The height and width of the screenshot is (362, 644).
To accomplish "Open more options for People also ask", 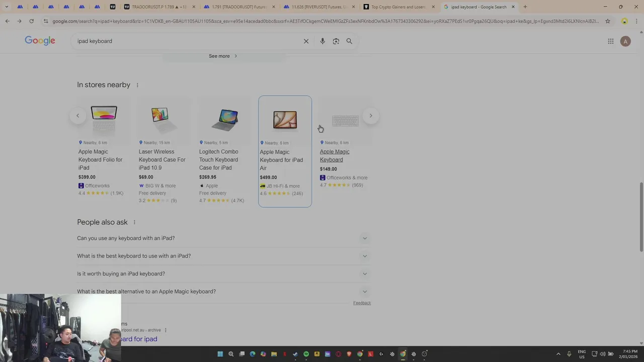I will point(134,222).
